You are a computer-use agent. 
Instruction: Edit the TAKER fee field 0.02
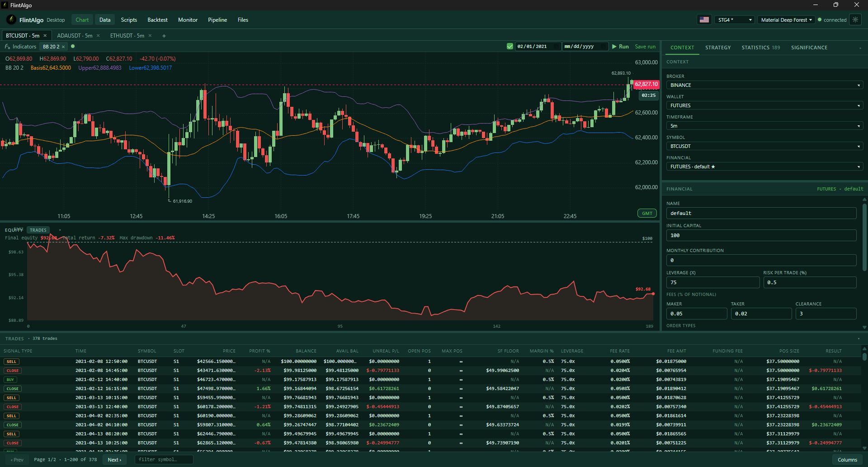761,314
